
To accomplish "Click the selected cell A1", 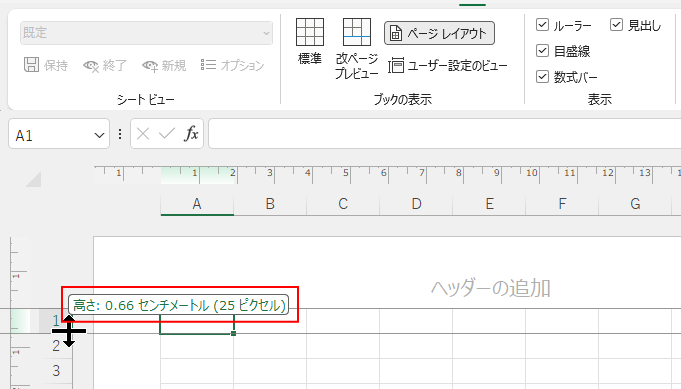I will tap(197, 321).
